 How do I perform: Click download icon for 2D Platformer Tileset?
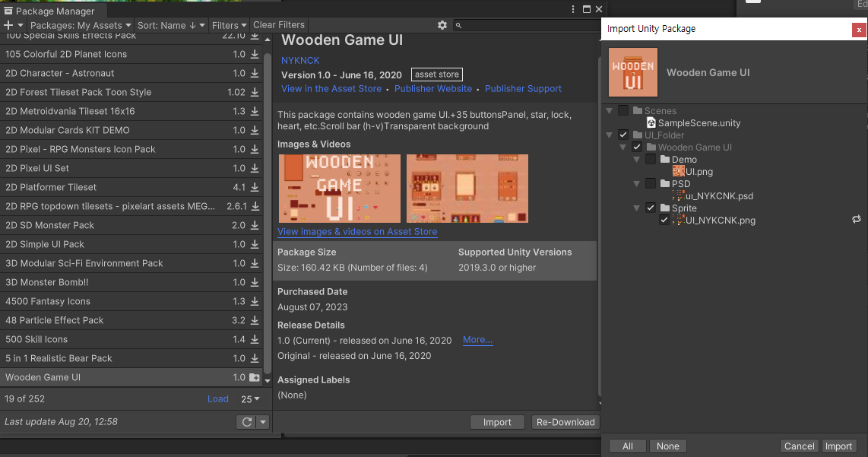pyautogui.click(x=255, y=187)
